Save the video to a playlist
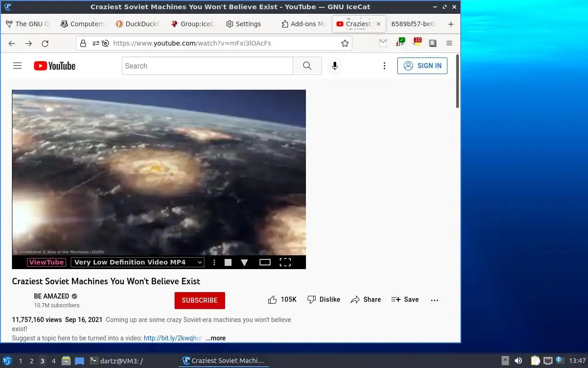This screenshot has height=368, width=588. click(405, 299)
